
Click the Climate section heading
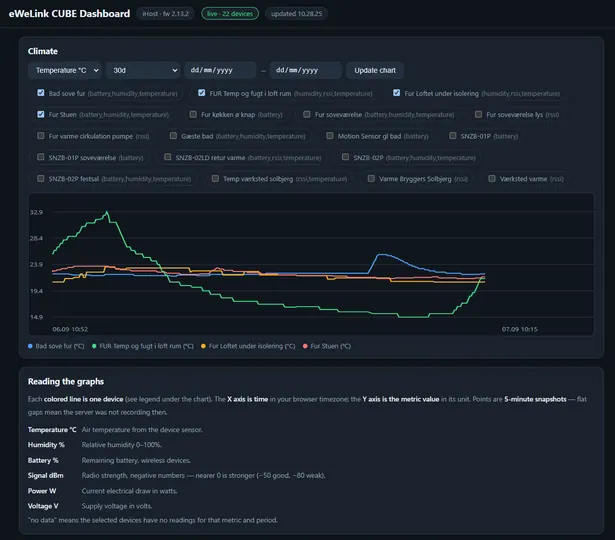coord(43,51)
